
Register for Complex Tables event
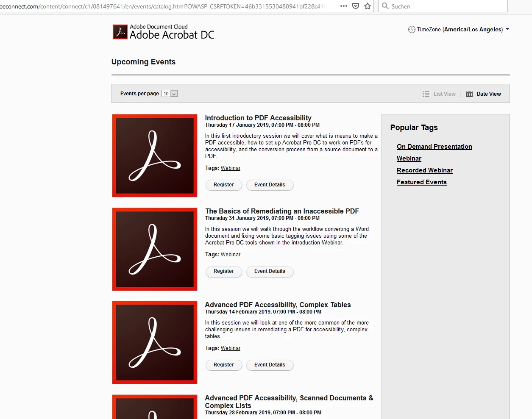pyautogui.click(x=224, y=365)
